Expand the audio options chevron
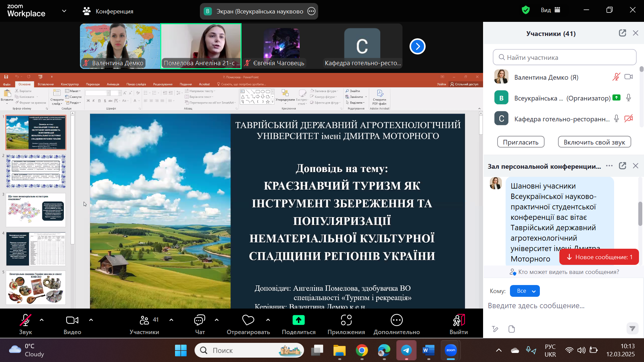 [42, 320]
